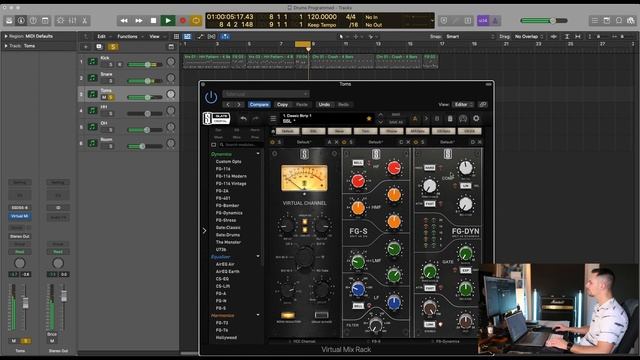Viewport: 640px width, 360px height.
Task: Open the Functions menu in Tracks area
Action: point(127,37)
